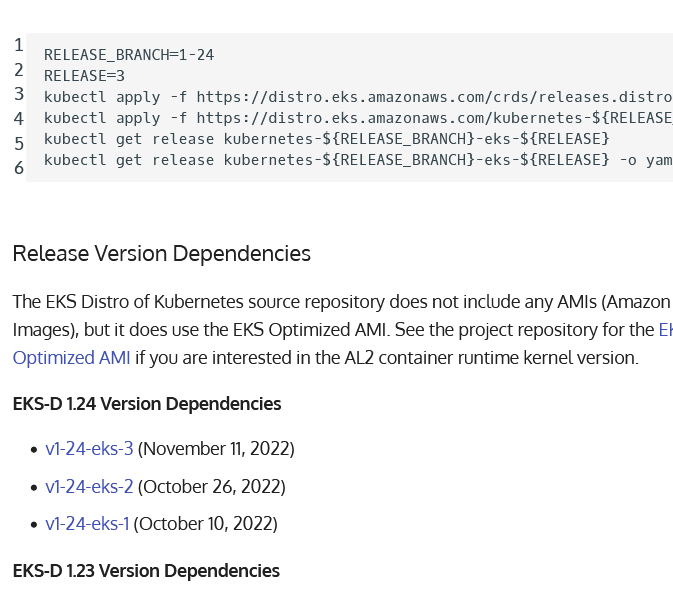Viewport: 673px width, 596px height.
Task: Click the EKS-D 1.23 Version Dependencies heading
Action: pos(146,571)
